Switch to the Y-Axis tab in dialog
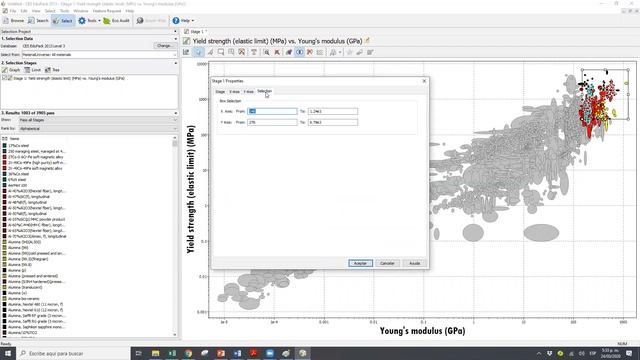The height and width of the screenshot is (360, 640). (x=249, y=91)
